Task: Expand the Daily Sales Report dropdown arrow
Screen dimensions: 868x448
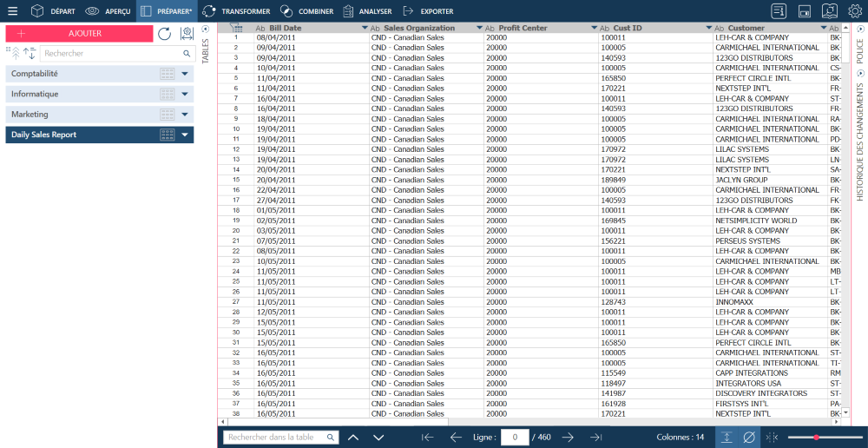Action: pos(185,135)
